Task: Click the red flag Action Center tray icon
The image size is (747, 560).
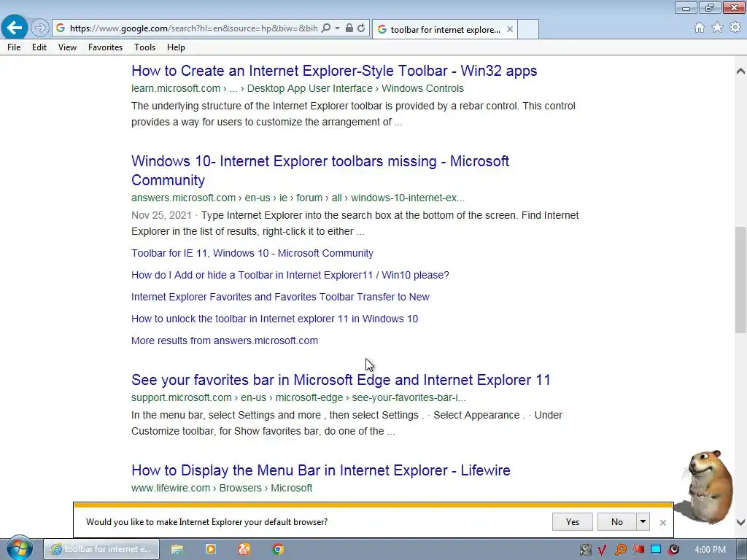Action: pos(638,550)
